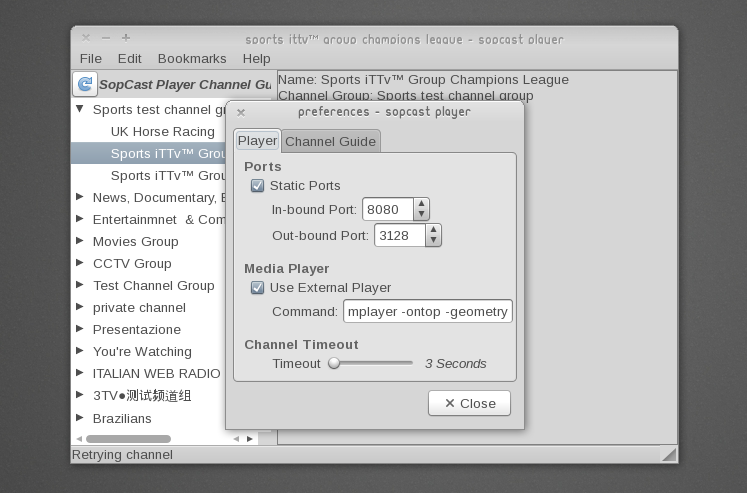This screenshot has height=493, width=747.
Task: Increase the In-bound Port value
Action: pyautogui.click(x=421, y=204)
